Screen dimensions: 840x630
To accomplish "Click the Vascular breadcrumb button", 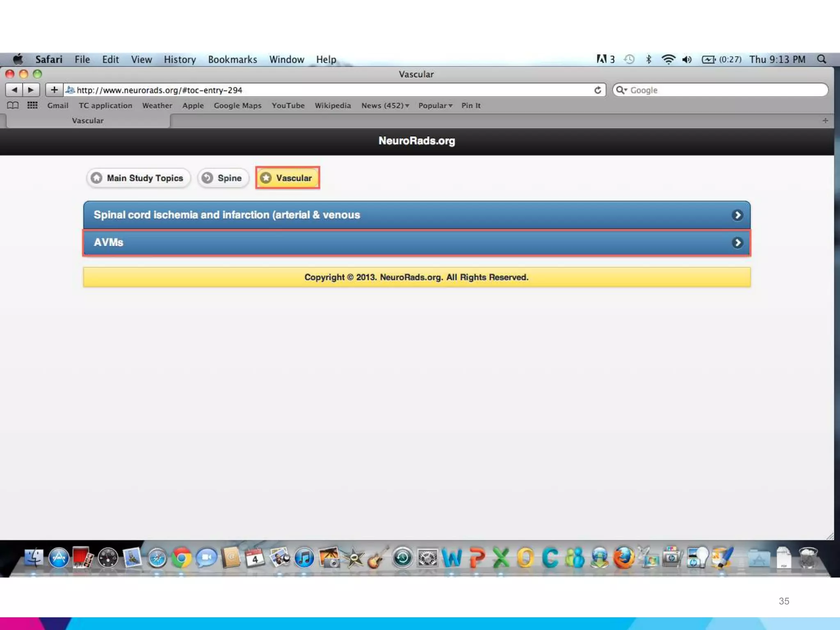I will click(x=288, y=178).
